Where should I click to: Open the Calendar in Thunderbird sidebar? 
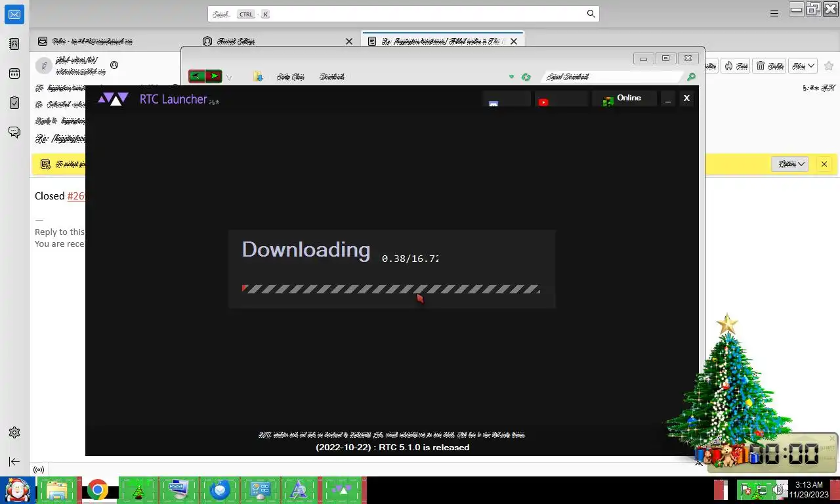click(x=14, y=73)
